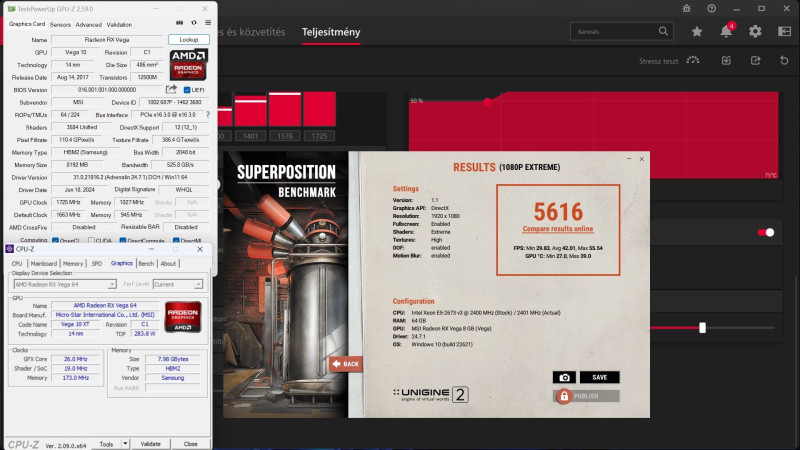Image resolution: width=800 pixels, height=450 pixels.
Task: Switch to Advanced tab in GPU-Z
Action: pyautogui.click(x=88, y=24)
